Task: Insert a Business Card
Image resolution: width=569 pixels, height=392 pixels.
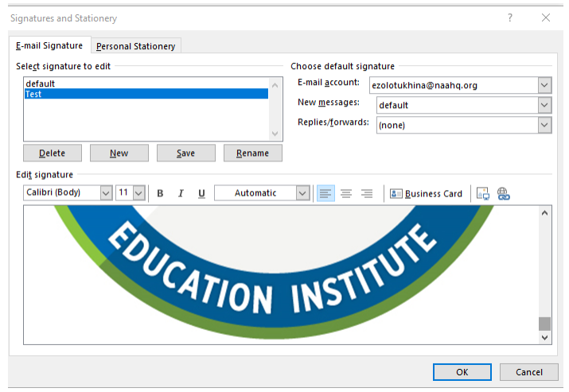Action: (x=426, y=194)
